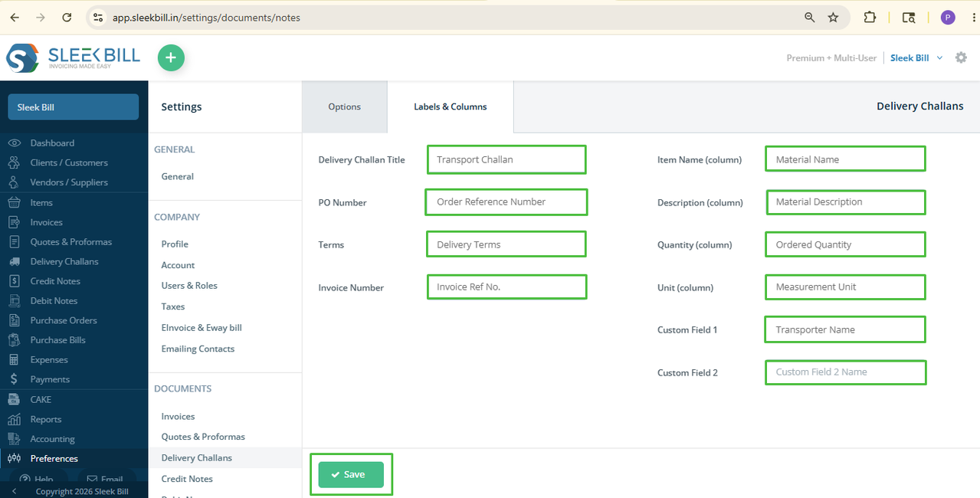Screen dimensions: 980x498
Task: Click the Sleek Bill logo
Action: (74, 58)
